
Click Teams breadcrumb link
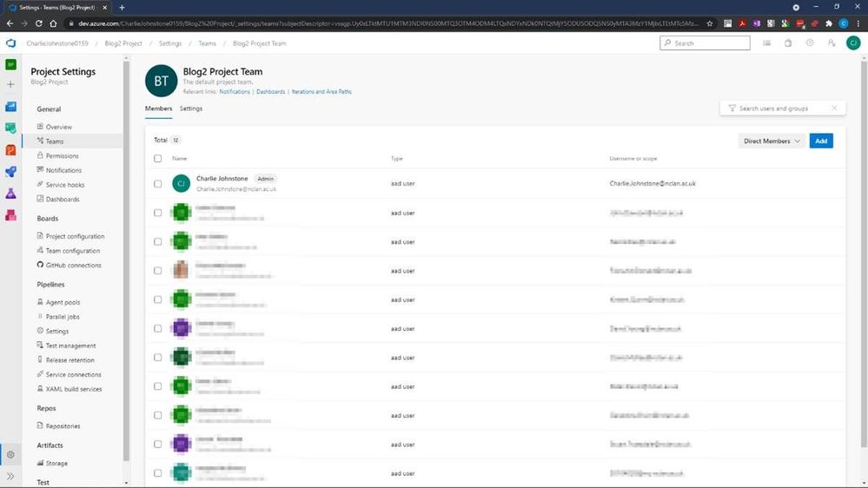[207, 43]
